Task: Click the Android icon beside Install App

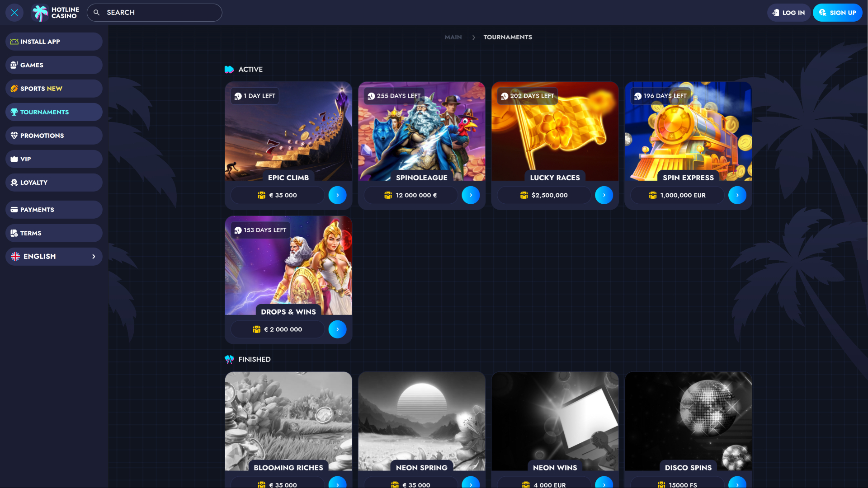Action: tap(14, 42)
